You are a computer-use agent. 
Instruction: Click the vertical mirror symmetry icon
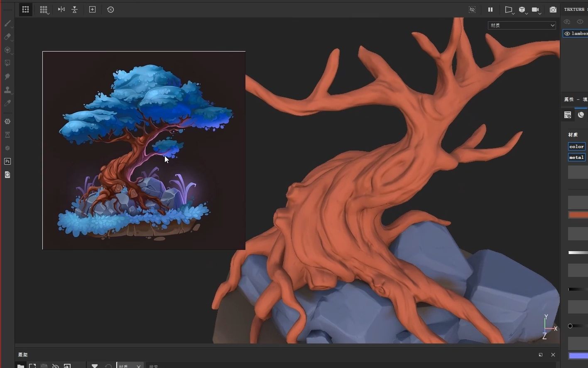pyautogui.click(x=75, y=9)
